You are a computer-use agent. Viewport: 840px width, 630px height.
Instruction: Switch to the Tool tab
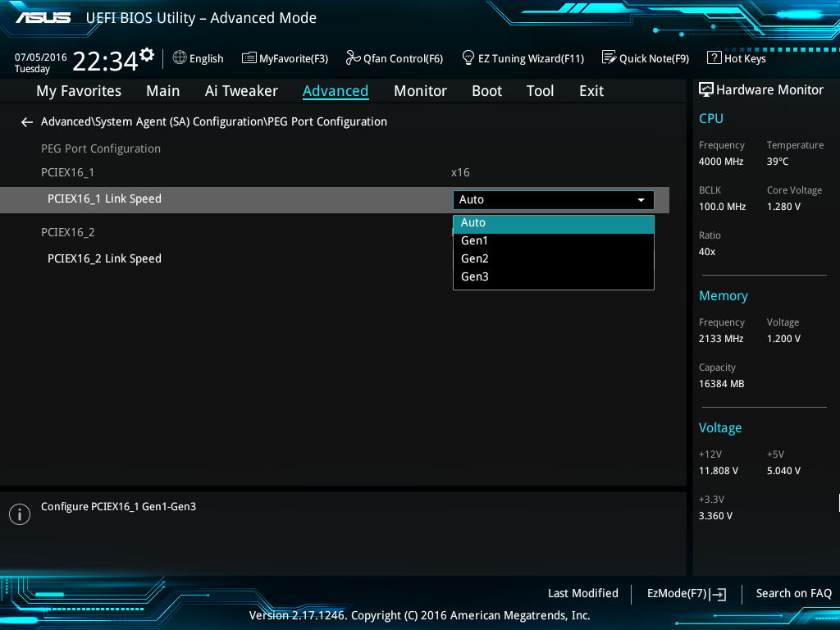pyautogui.click(x=540, y=91)
